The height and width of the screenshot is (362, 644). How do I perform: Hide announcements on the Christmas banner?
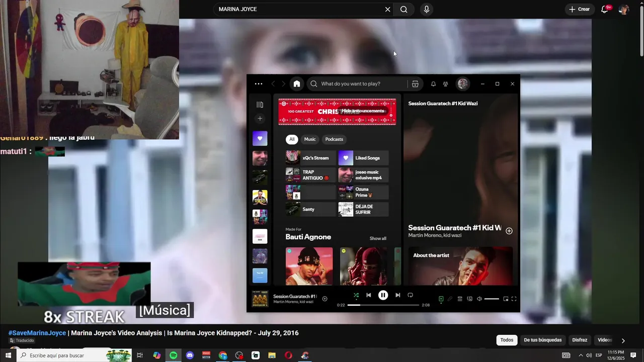pyautogui.click(x=363, y=111)
